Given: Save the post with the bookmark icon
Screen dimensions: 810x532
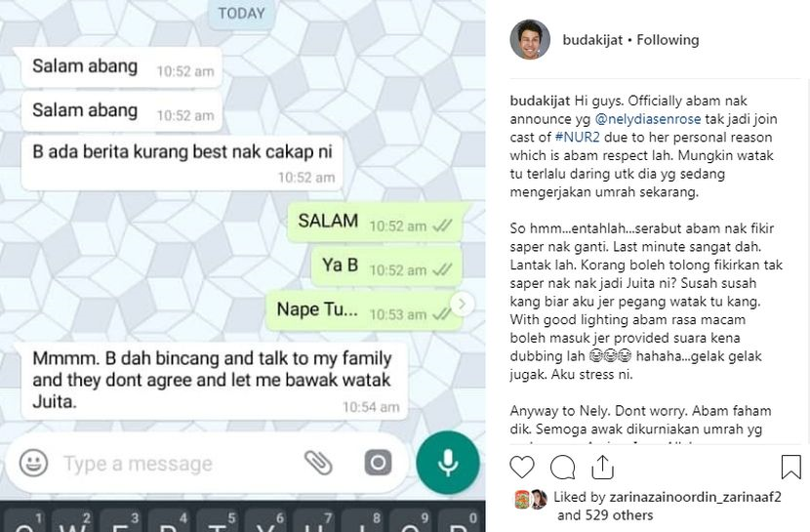Looking at the screenshot, I should pyautogui.click(x=790, y=467).
